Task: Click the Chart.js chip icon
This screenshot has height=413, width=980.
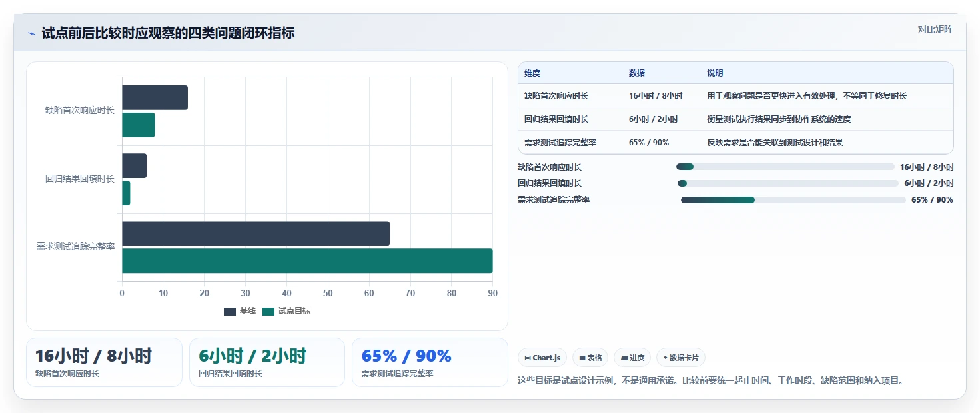Action: point(528,358)
